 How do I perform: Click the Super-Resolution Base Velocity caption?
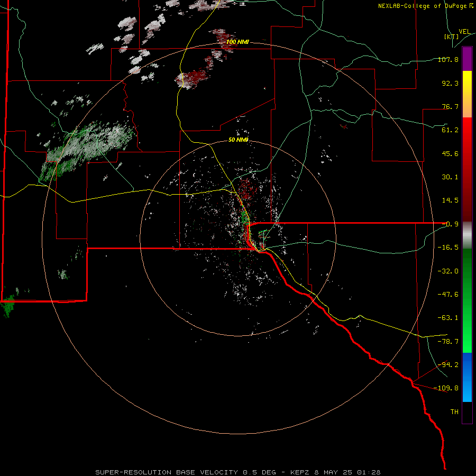(237, 472)
